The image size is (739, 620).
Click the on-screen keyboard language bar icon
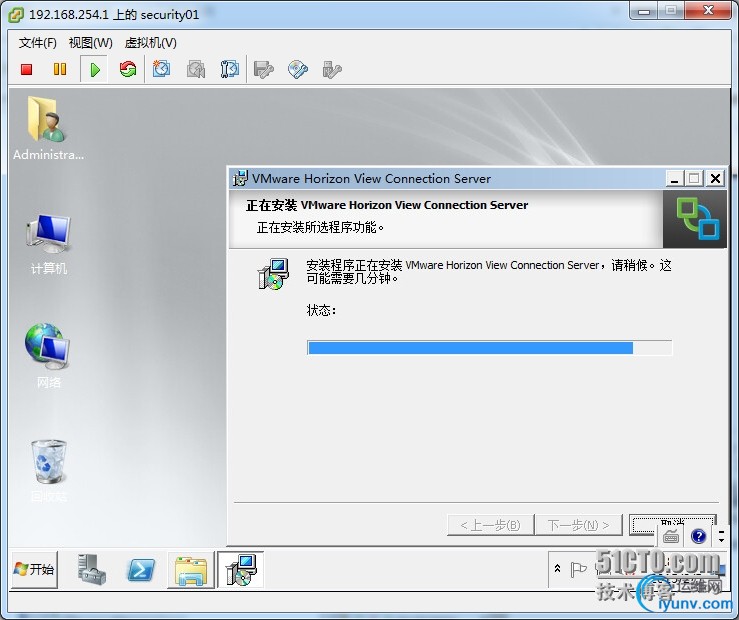click(x=671, y=536)
